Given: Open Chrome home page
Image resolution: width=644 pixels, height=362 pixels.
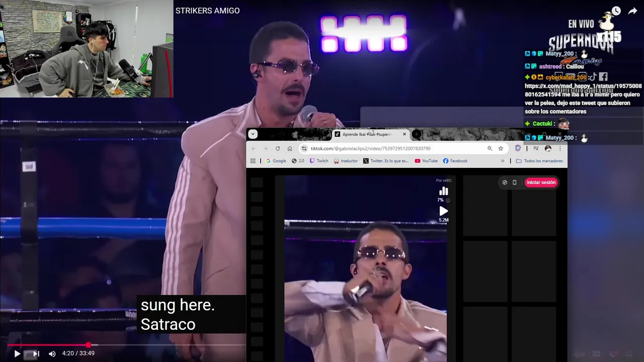Looking at the screenshot, I should click(290, 148).
